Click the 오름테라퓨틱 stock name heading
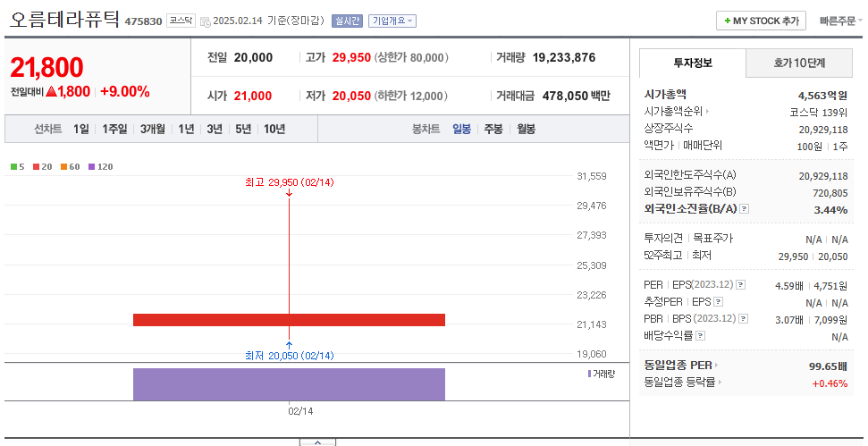This screenshot has width=868, height=446. pyautogui.click(x=64, y=19)
